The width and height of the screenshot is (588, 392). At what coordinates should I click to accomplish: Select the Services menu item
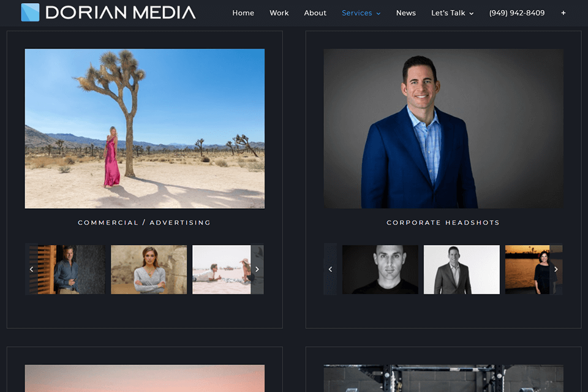pos(356,13)
